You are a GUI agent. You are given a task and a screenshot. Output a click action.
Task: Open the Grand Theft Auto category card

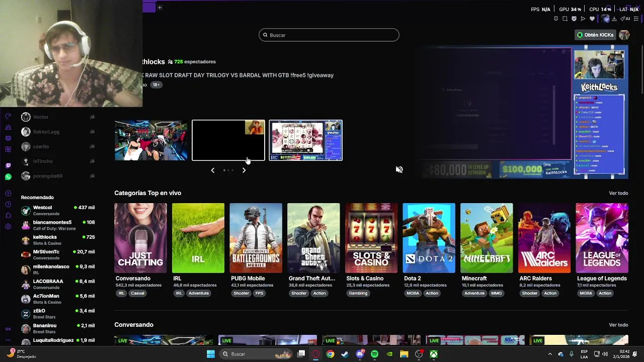tap(313, 238)
